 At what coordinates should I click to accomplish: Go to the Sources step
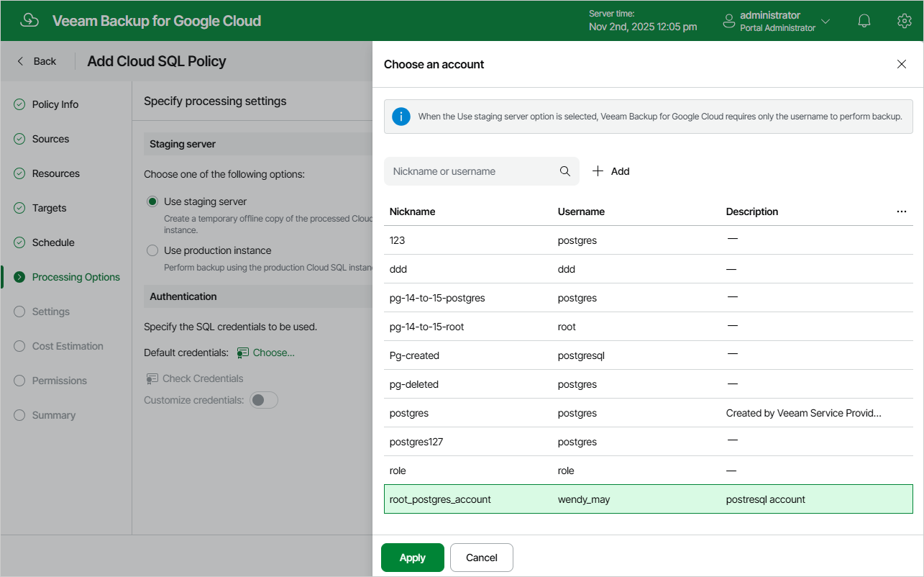(50, 139)
